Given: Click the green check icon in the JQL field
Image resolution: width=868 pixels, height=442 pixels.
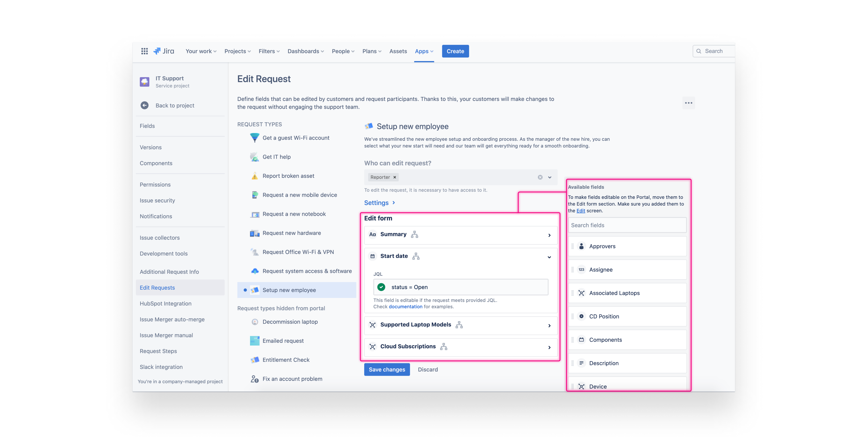Looking at the screenshot, I should [381, 287].
